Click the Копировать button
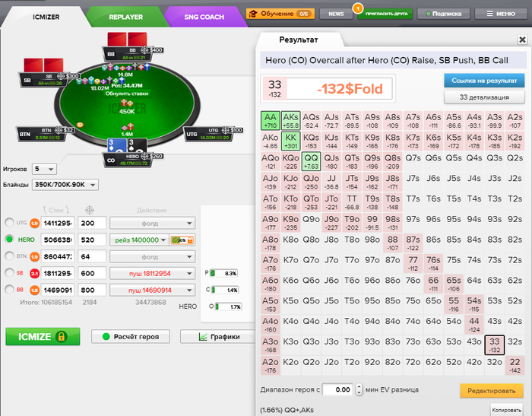This screenshot has width=532, height=416. click(506, 410)
